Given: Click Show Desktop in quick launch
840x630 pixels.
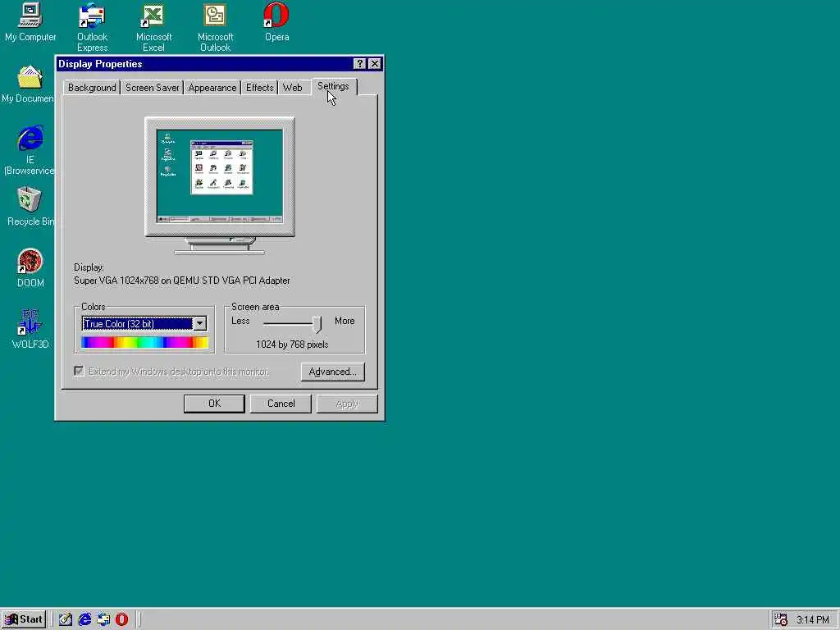Looking at the screenshot, I should pyautogui.click(x=66, y=619).
